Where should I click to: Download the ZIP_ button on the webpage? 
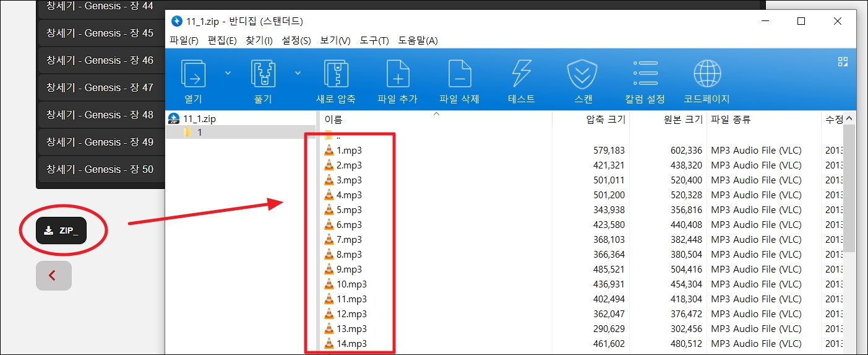coord(61,231)
